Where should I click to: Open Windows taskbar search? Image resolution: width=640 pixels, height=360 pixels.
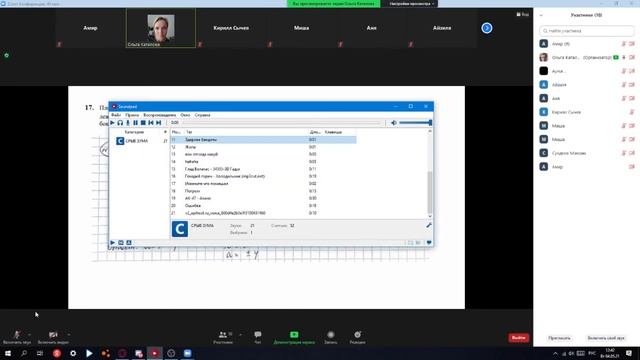(x=24, y=353)
